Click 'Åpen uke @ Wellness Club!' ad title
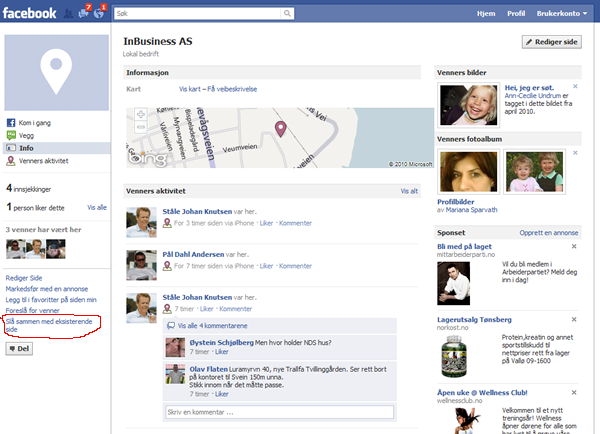The image size is (600, 434). tap(482, 393)
